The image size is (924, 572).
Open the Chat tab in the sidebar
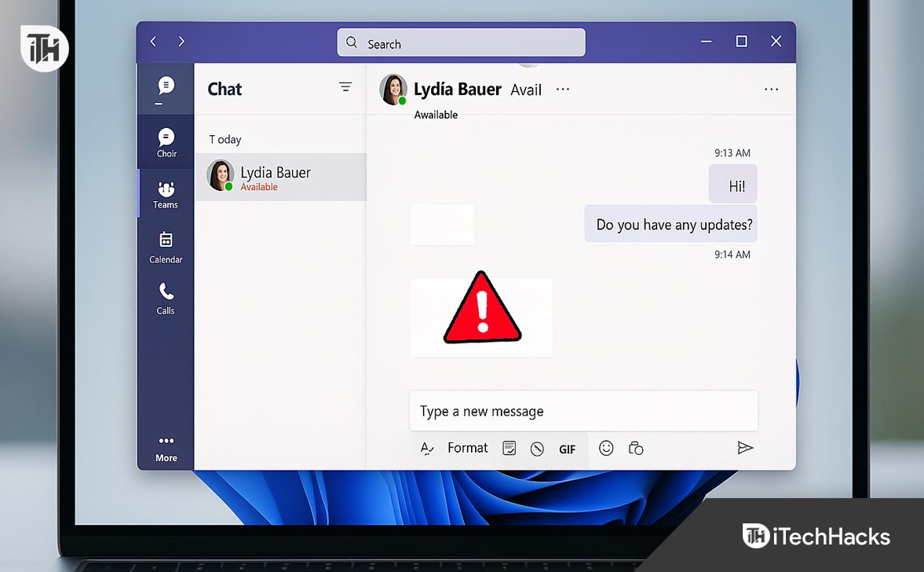(x=166, y=142)
